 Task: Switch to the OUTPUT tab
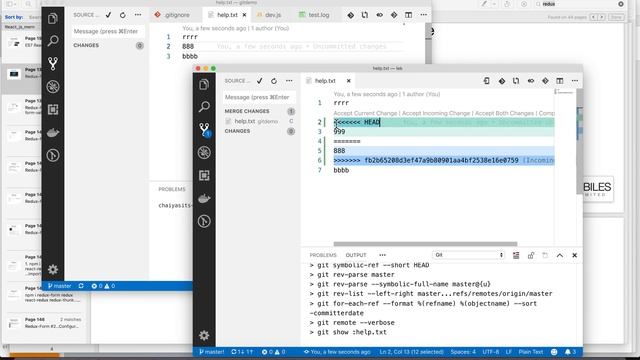click(356, 255)
